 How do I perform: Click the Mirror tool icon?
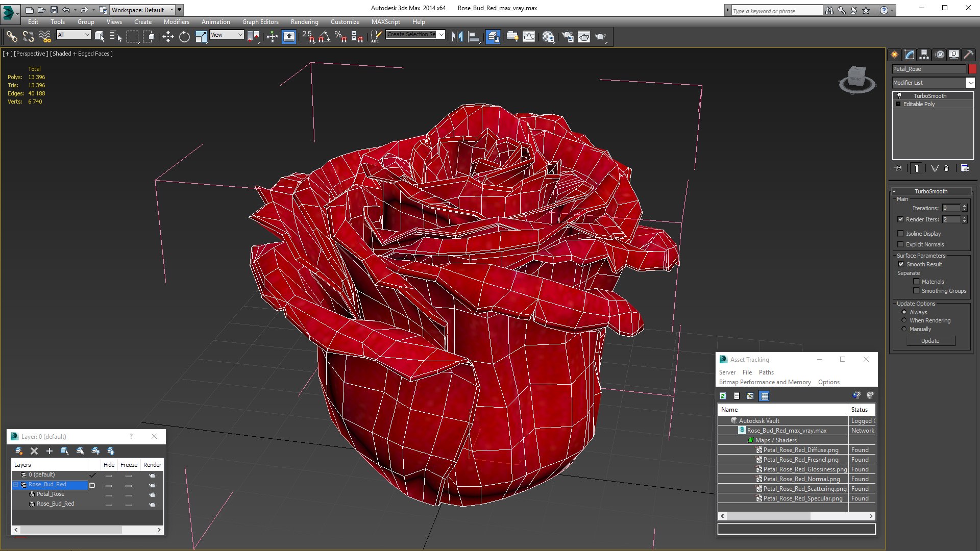pyautogui.click(x=457, y=36)
